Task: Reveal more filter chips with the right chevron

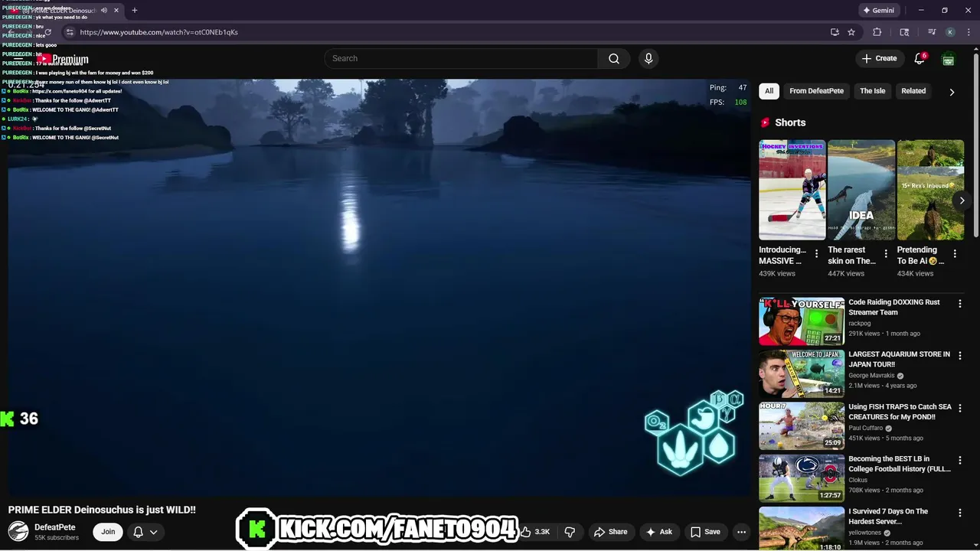Action: point(952,92)
